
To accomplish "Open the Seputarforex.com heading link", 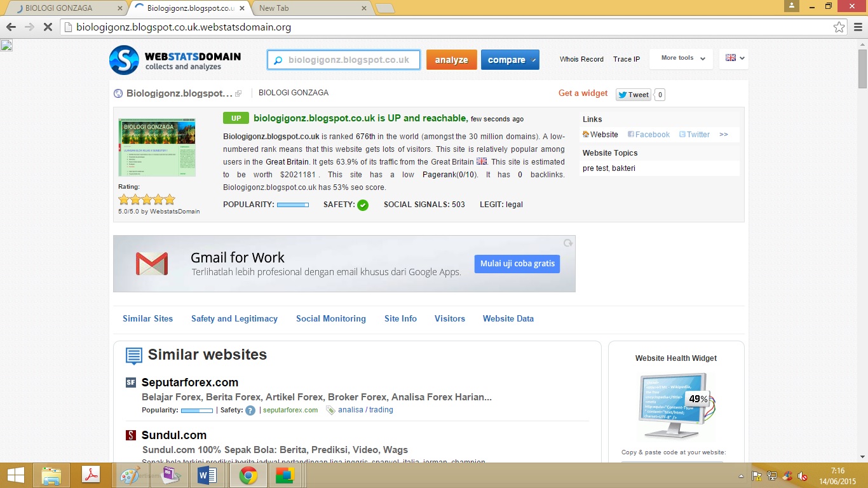I will 190,383.
